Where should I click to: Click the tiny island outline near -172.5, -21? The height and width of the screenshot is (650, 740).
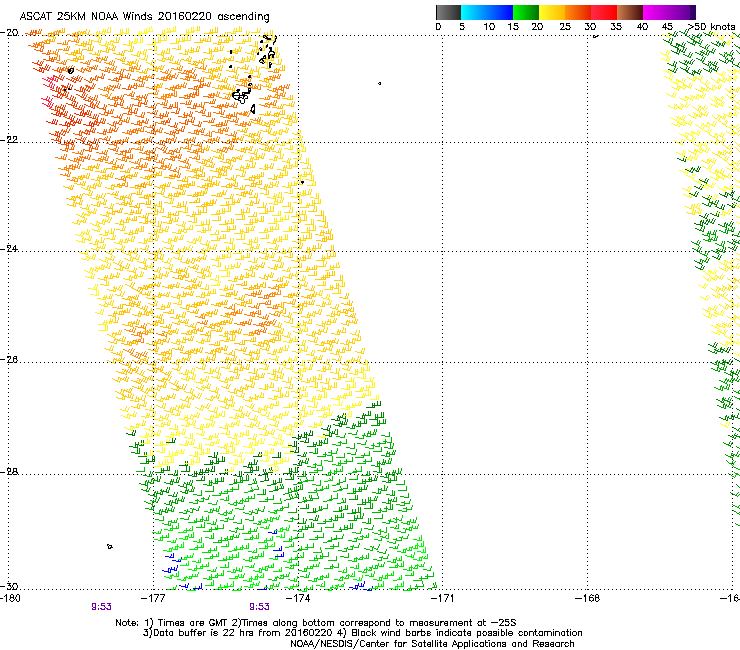379,84
